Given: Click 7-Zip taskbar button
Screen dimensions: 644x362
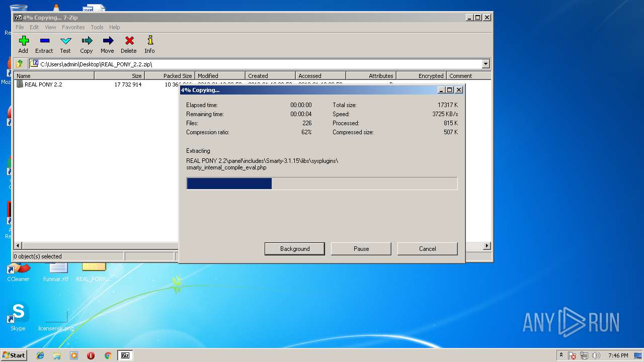Looking at the screenshot, I should (125, 355).
